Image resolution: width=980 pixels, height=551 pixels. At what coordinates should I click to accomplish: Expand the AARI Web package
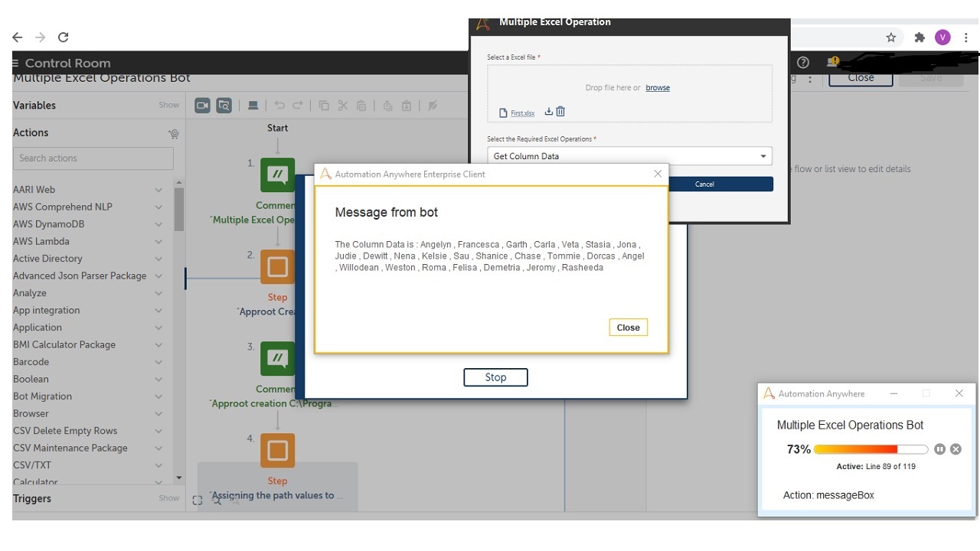click(x=158, y=190)
